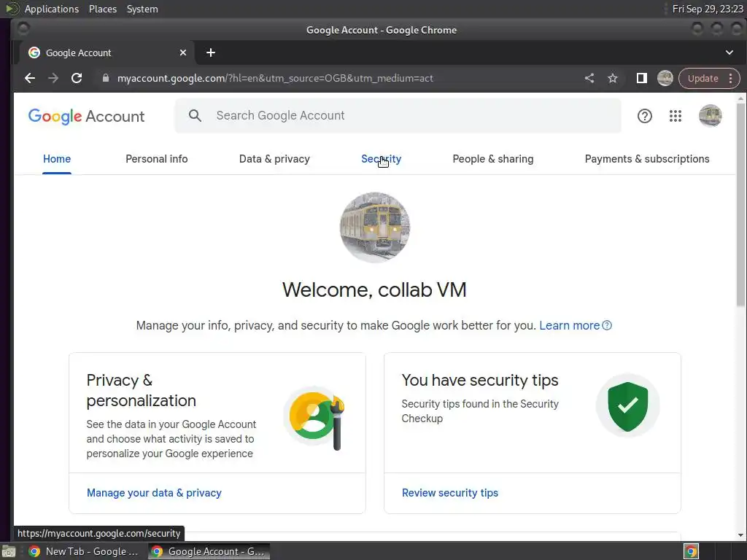Image resolution: width=747 pixels, height=560 pixels.
Task: Switch to New Tab taskbar window
Action: pos(84,551)
